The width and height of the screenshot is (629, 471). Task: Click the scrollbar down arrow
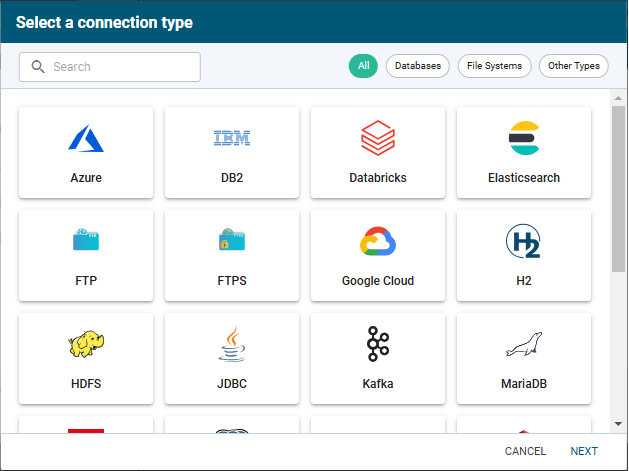point(619,424)
